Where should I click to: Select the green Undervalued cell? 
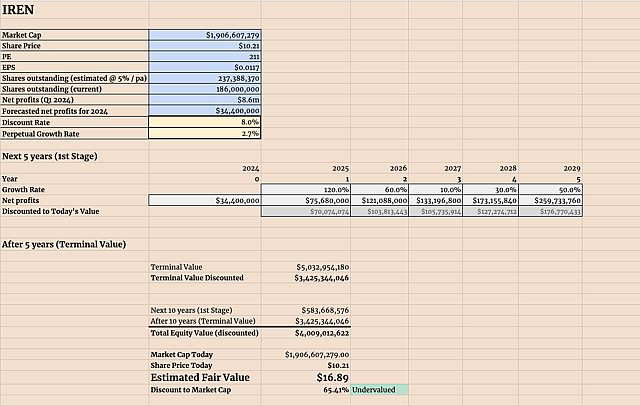tap(380, 390)
